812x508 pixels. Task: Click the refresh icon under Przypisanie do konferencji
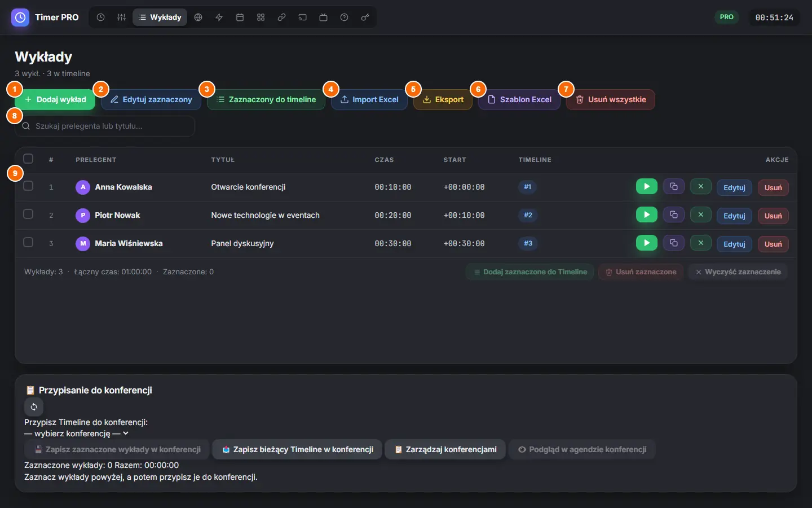(x=34, y=407)
